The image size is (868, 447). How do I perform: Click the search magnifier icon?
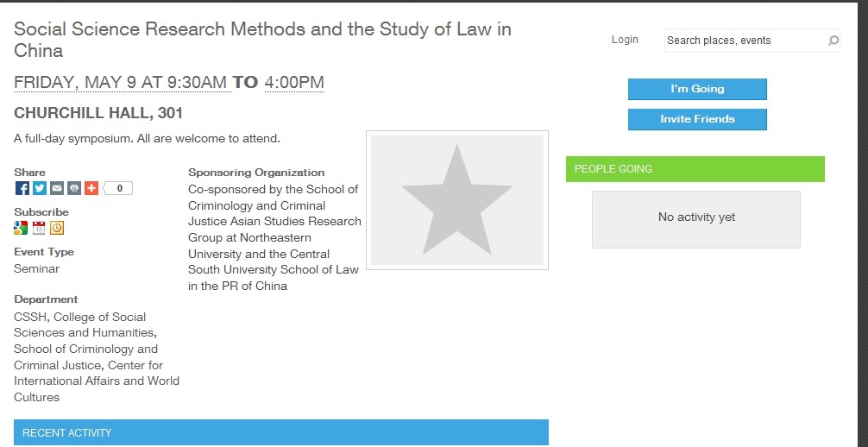(833, 41)
